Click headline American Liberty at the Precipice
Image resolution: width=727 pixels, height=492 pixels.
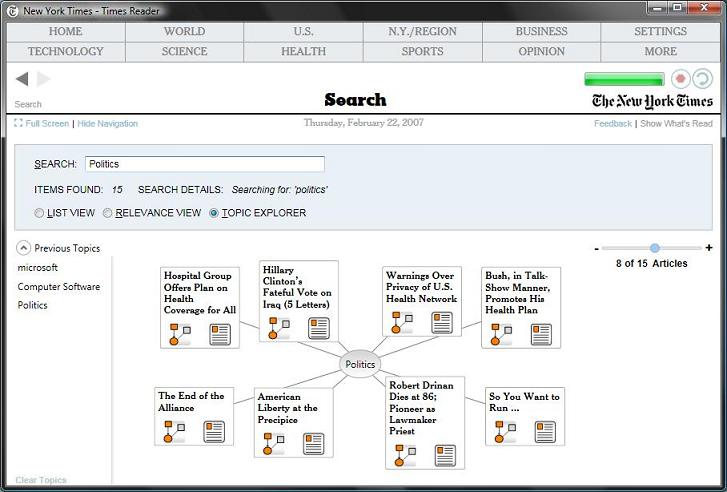(x=287, y=408)
